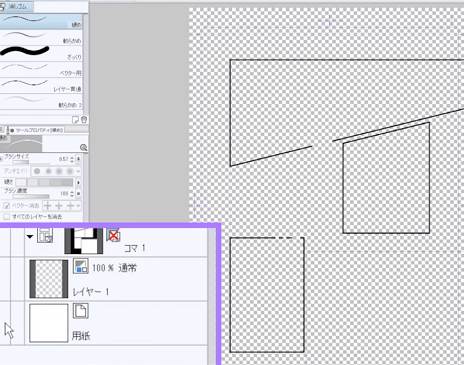Click the create copy of sub tool icon

tap(76, 119)
